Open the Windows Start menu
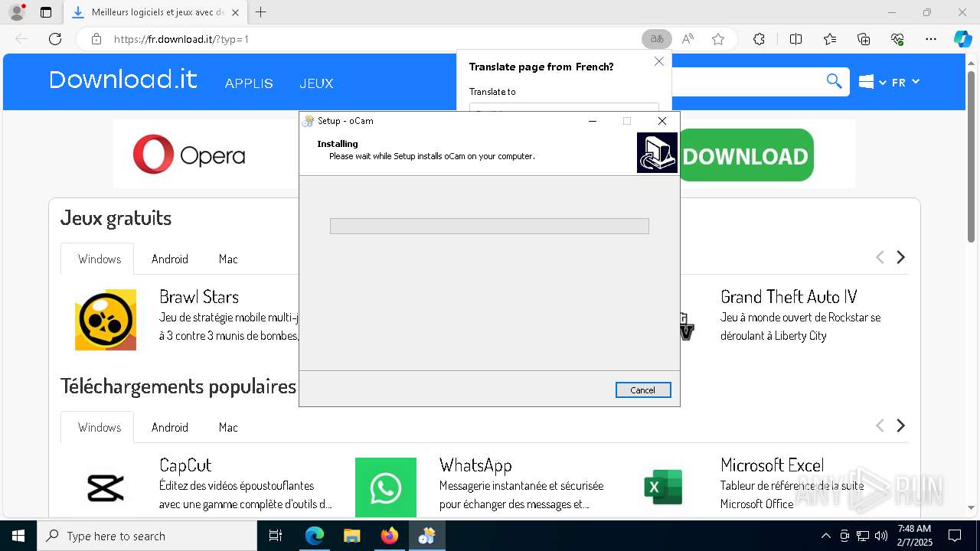 tap(18, 536)
